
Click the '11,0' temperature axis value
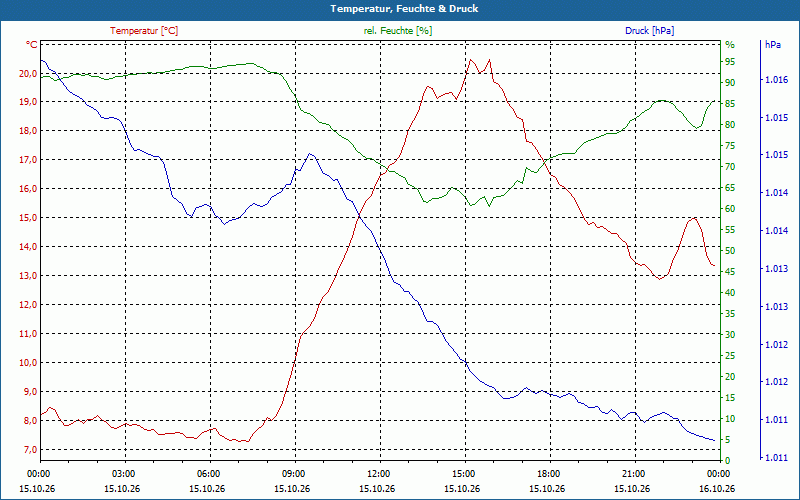click(28, 334)
